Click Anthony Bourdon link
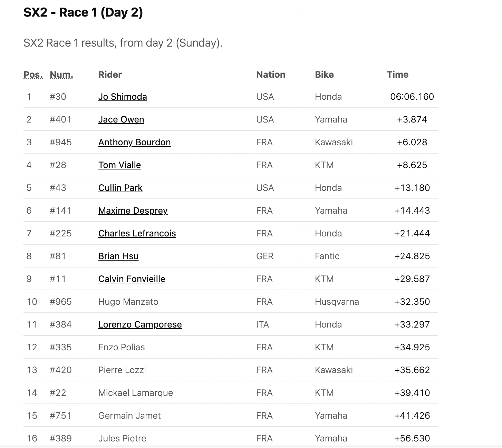This screenshot has width=502, height=448. point(134,142)
